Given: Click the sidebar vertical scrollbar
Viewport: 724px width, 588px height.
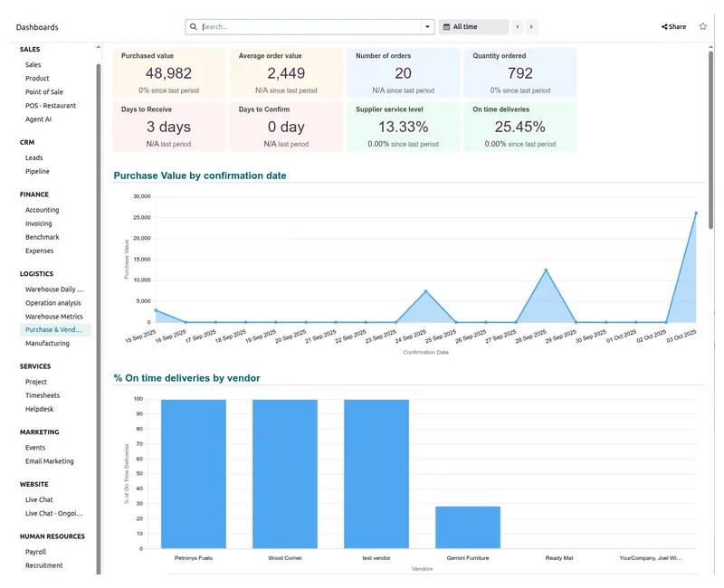Looking at the screenshot, I should [x=99, y=318].
